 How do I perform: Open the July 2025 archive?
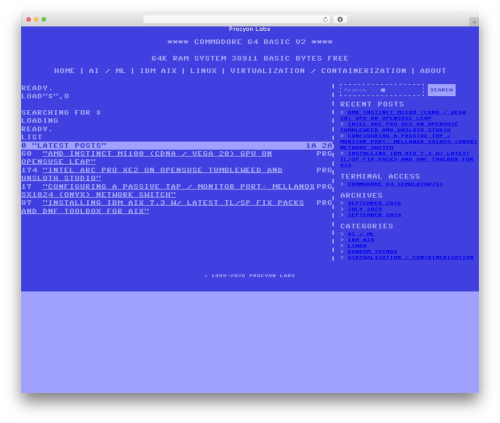[x=365, y=209]
